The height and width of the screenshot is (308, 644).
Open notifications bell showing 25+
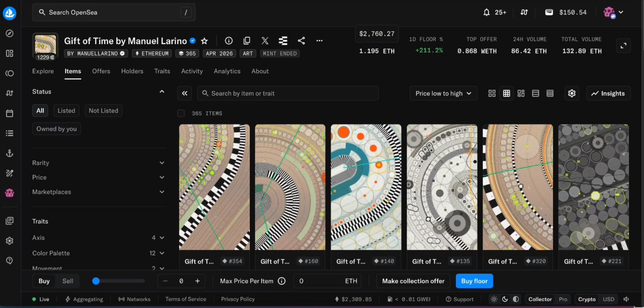[x=495, y=12]
